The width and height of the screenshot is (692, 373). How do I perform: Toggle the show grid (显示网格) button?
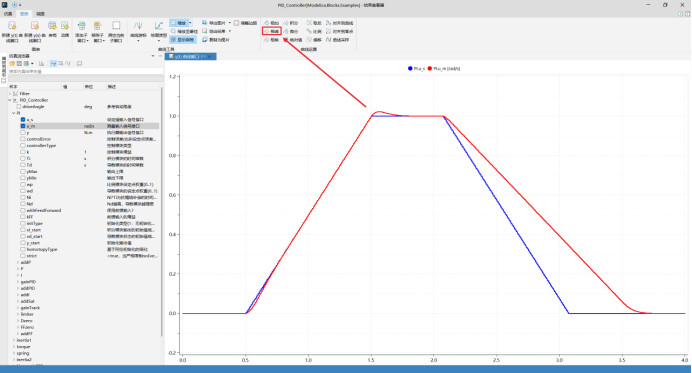pyautogui.click(x=183, y=40)
